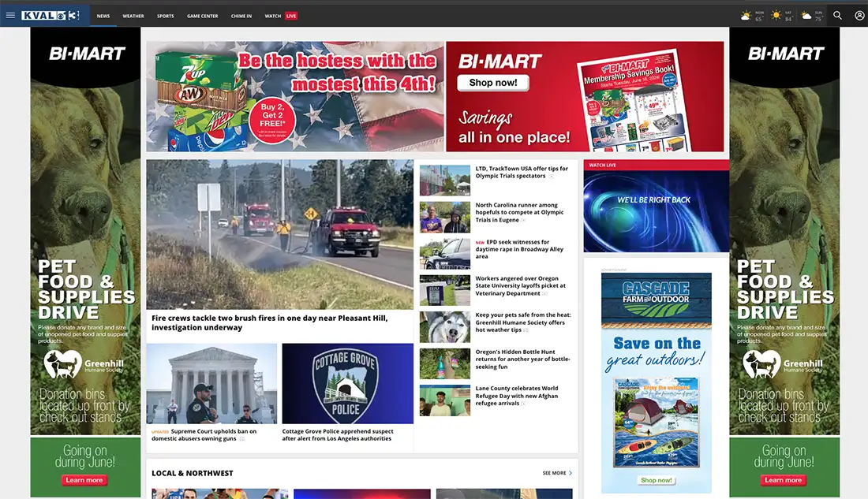Open the hamburger menu icon

(x=10, y=16)
